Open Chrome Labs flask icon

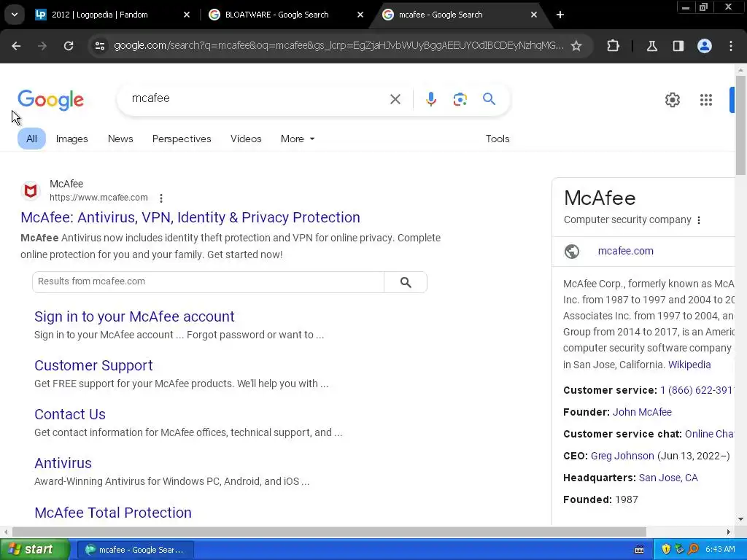tap(651, 46)
